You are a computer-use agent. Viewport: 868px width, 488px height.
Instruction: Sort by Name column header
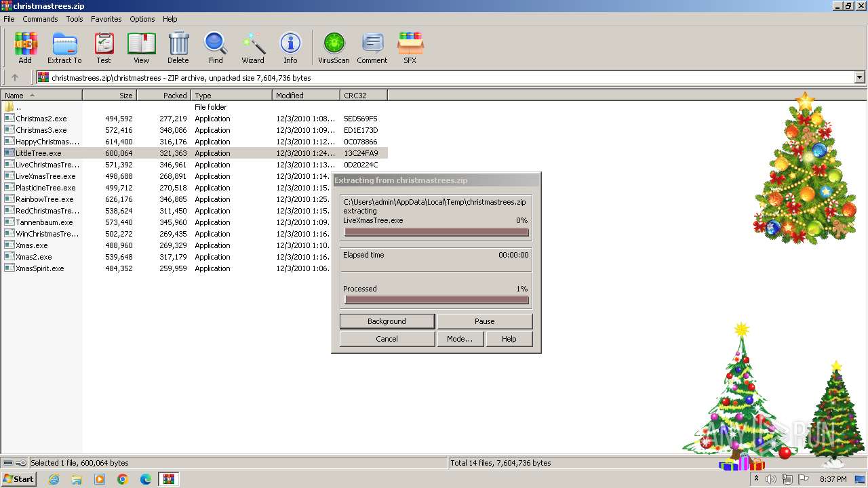pos(41,96)
